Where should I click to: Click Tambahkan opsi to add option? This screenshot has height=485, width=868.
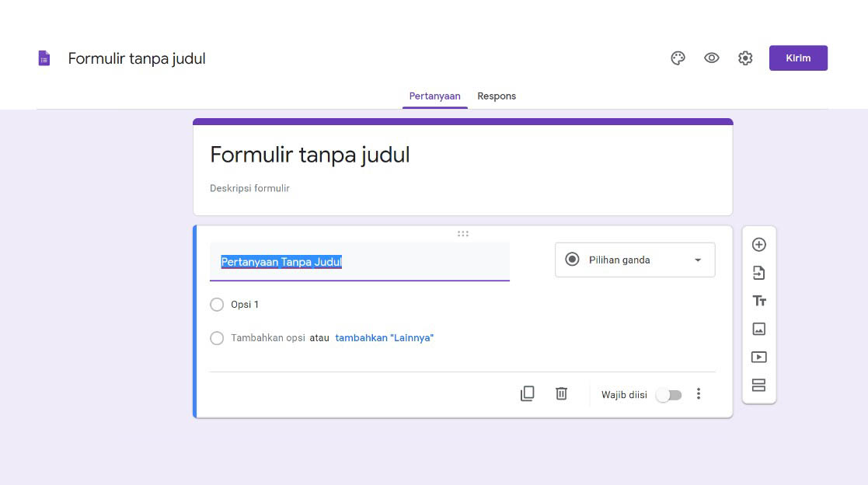click(x=268, y=338)
